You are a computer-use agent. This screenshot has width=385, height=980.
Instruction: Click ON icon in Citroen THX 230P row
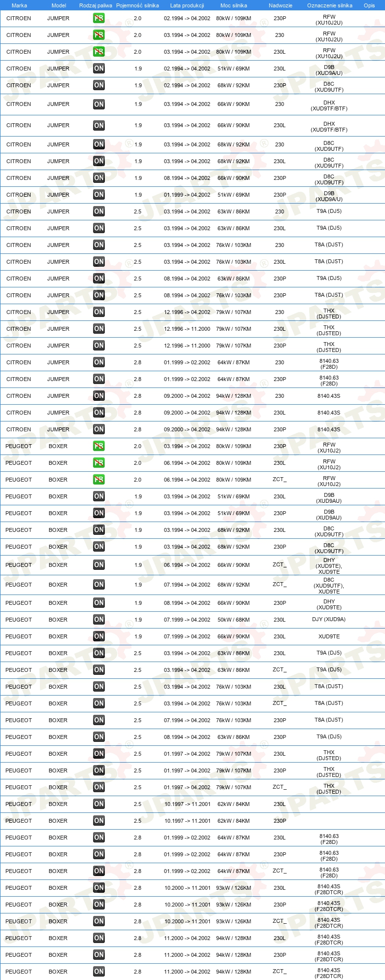tap(99, 346)
